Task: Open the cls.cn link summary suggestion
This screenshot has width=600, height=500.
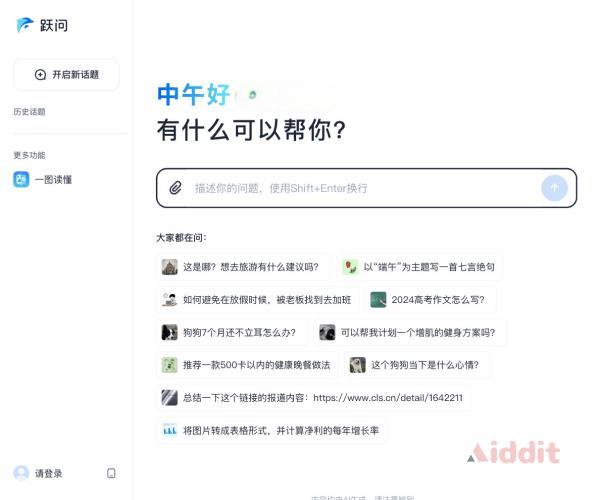Action: [314, 398]
